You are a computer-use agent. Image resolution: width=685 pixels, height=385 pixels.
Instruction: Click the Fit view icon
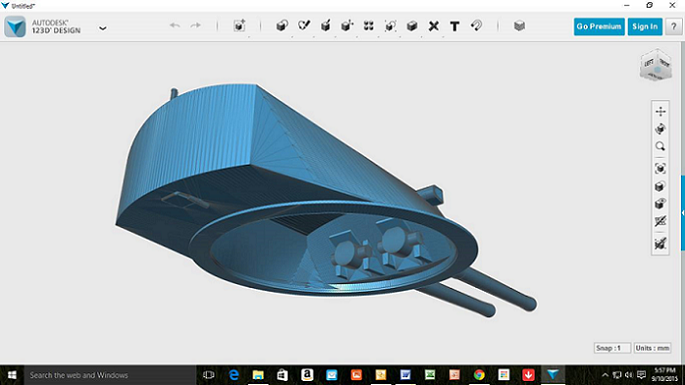point(661,169)
